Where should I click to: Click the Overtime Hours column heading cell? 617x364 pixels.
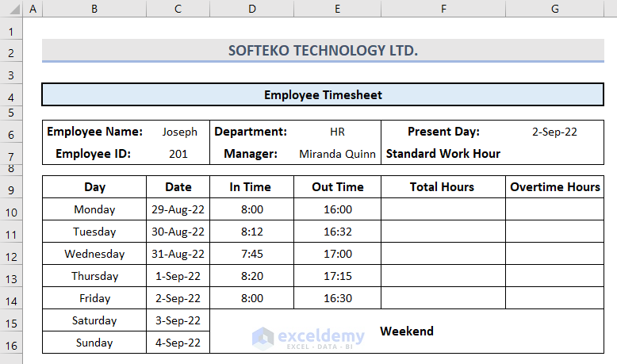click(554, 188)
